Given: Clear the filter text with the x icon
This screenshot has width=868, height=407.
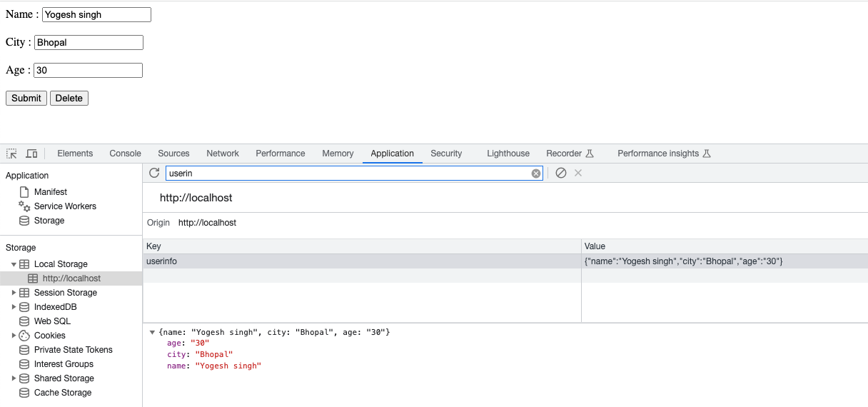Looking at the screenshot, I should [x=536, y=174].
